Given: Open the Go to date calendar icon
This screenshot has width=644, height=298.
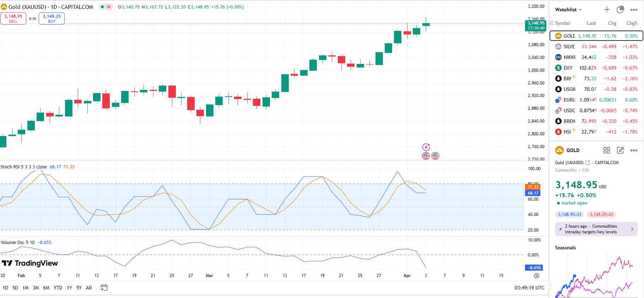Looking at the screenshot, I should click(x=104, y=288).
